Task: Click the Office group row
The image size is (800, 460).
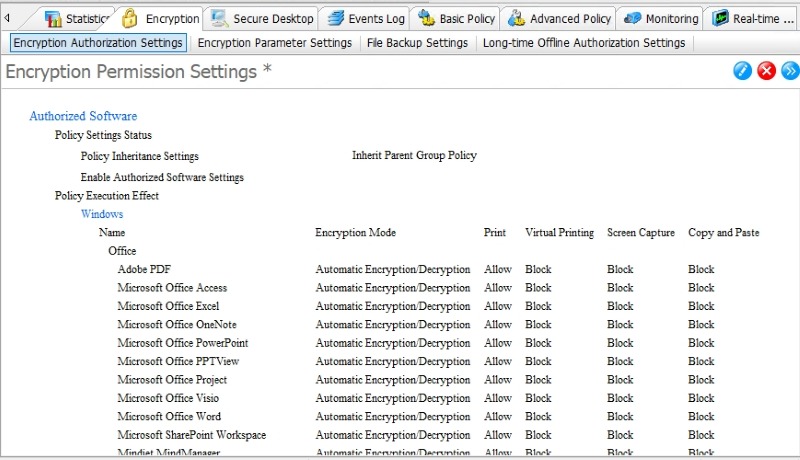Action: pos(122,251)
